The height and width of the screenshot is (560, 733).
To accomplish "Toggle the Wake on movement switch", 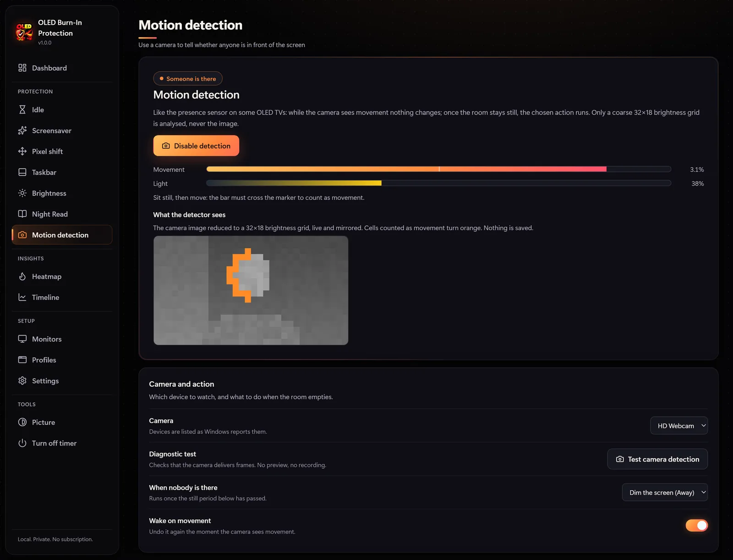I will pyautogui.click(x=696, y=526).
